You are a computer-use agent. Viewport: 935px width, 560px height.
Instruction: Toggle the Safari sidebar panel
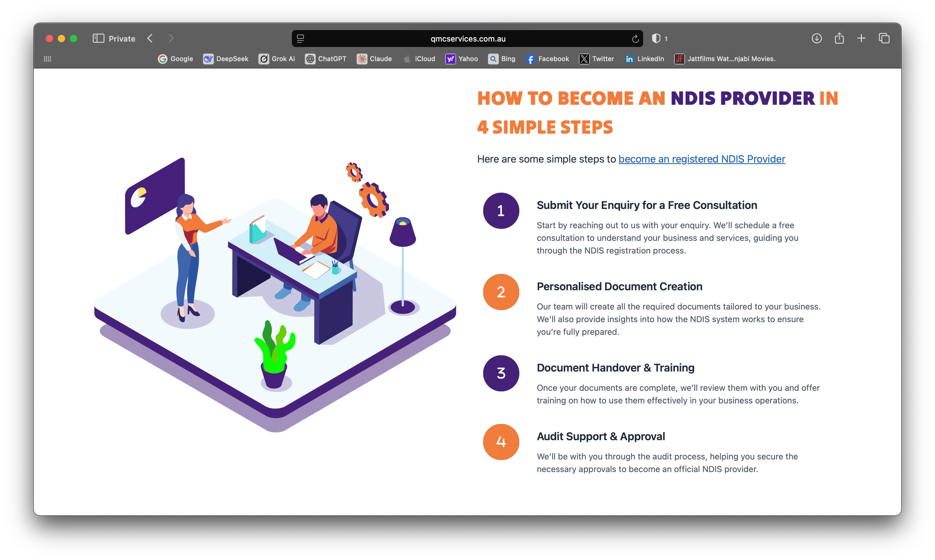click(x=98, y=39)
